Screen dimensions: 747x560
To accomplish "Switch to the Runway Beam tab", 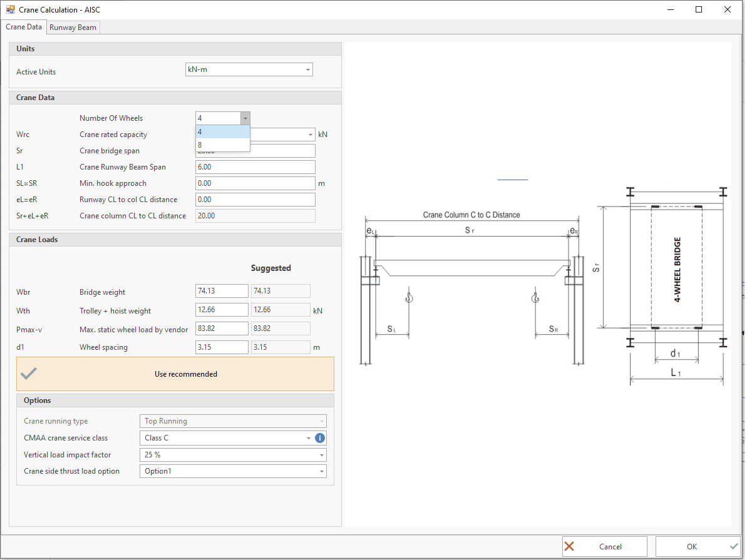I will pyautogui.click(x=73, y=28).
